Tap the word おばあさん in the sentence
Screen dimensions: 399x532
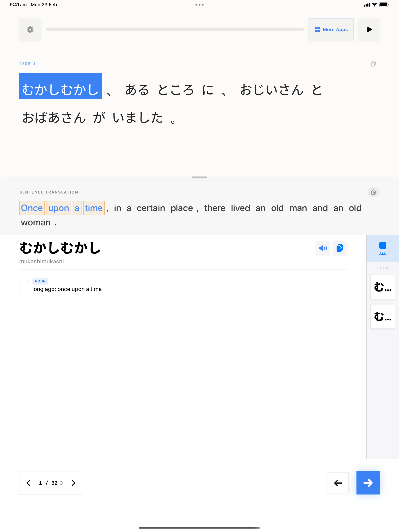(x=54, y=118)
